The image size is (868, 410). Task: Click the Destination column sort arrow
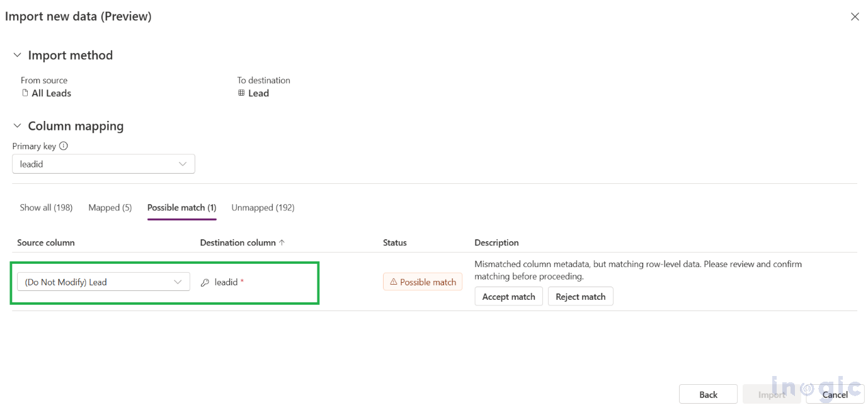pos(282,242)
